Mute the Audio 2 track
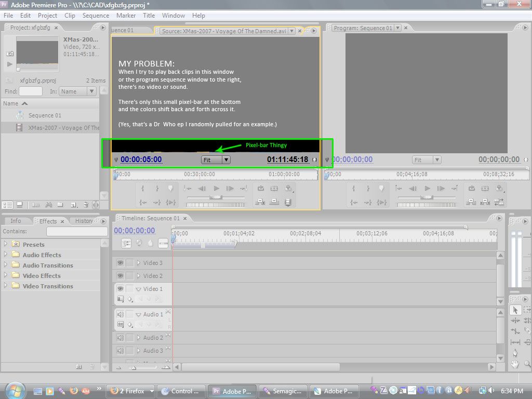 pyautogui.click(x=120, y=338)
